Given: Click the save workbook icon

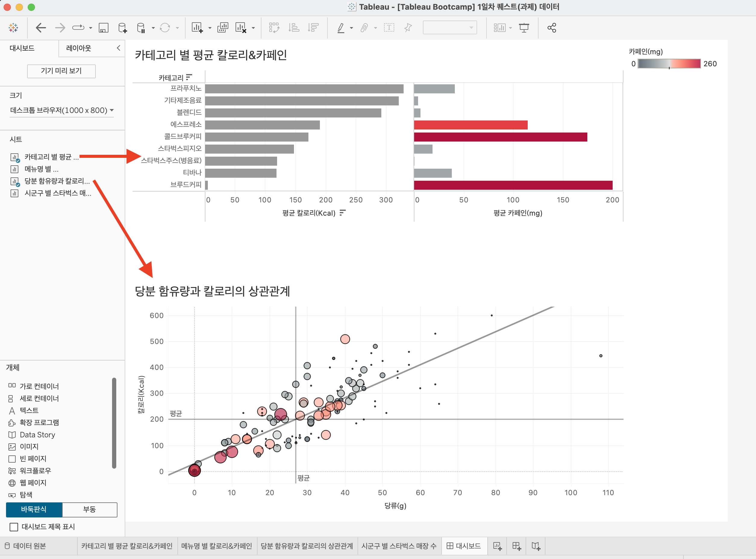Looking at the screenshot, I should (103, 28).
